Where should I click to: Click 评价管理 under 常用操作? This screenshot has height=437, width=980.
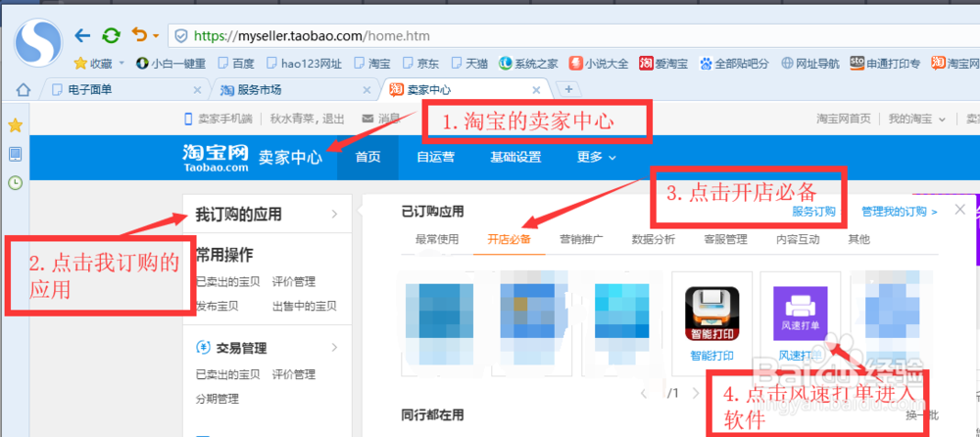[x=294, y=282]
